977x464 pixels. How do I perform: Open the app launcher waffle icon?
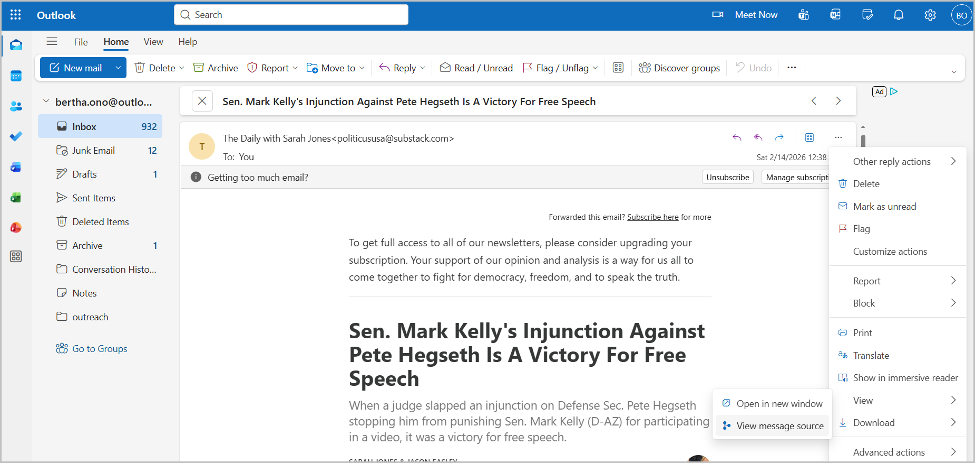pyautogui.click(x=16, y=15)
